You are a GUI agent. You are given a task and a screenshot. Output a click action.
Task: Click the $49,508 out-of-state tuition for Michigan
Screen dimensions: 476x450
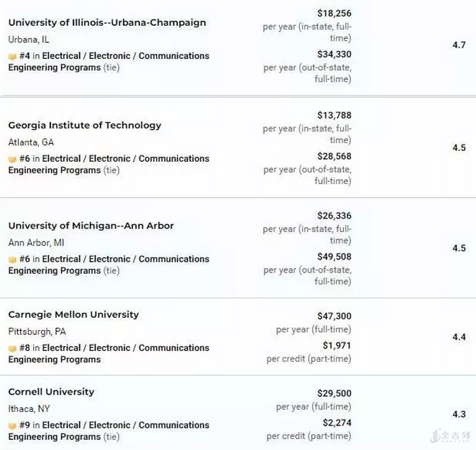click(334, 257)
